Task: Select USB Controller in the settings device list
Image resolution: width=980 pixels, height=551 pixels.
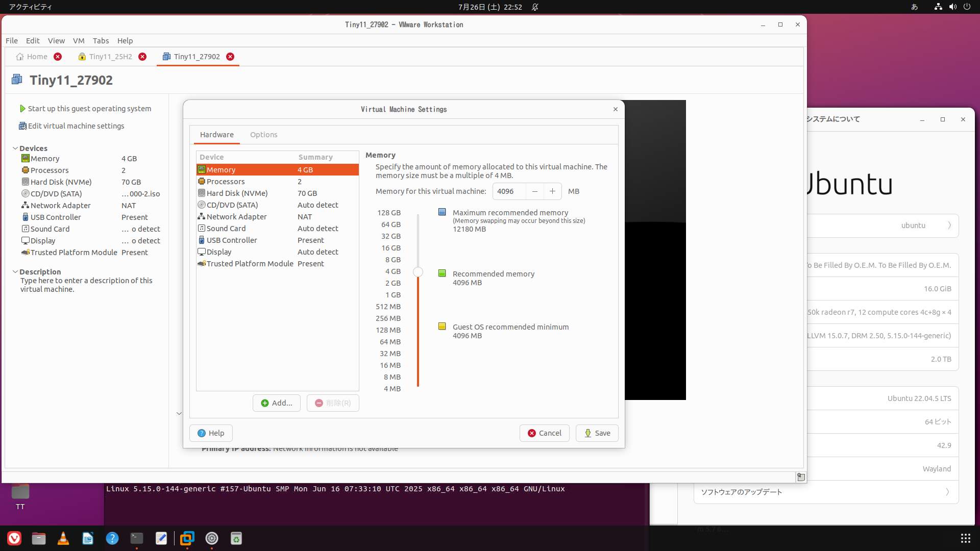Action: click(277, 240)
